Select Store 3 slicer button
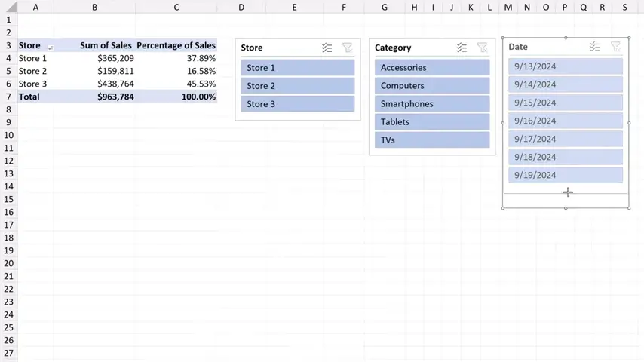644x362 pixels. (297, 104)
